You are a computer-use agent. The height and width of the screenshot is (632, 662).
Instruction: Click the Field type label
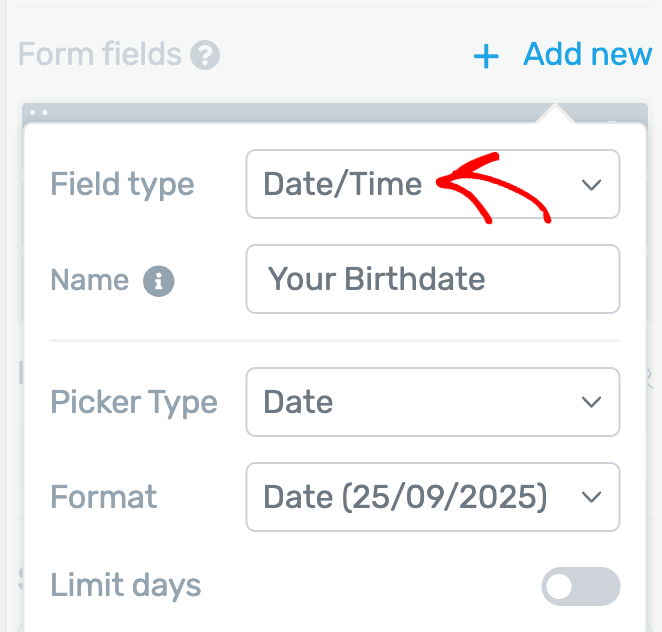(x=122, y=185)
